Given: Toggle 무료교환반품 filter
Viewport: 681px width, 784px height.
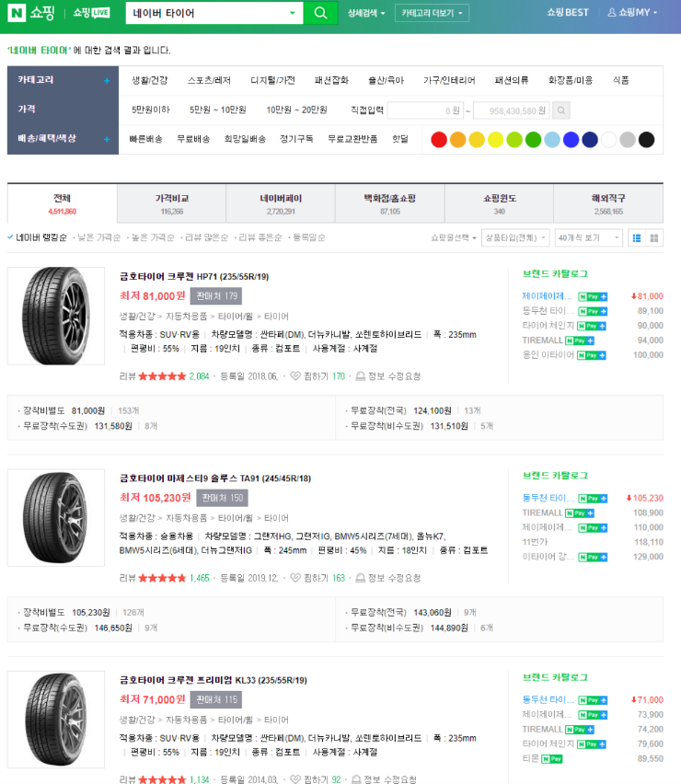Looking at the screenshot, I should coord(352,139).
